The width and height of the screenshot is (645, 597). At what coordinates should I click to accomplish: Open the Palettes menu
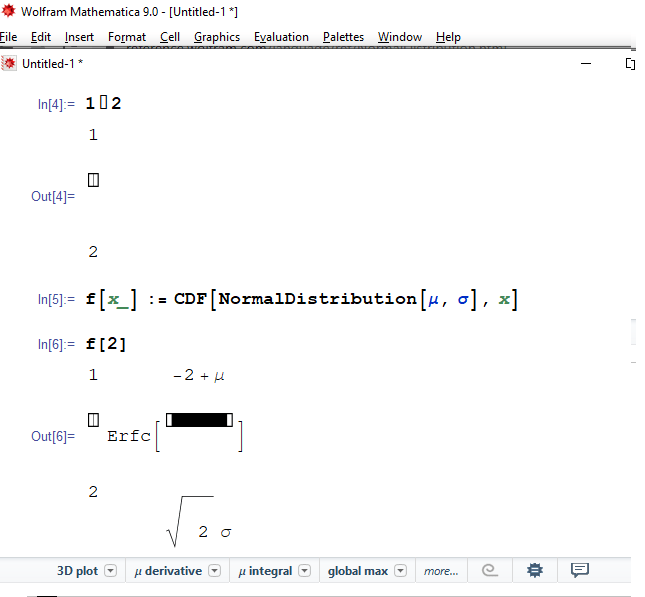[343, 37]
